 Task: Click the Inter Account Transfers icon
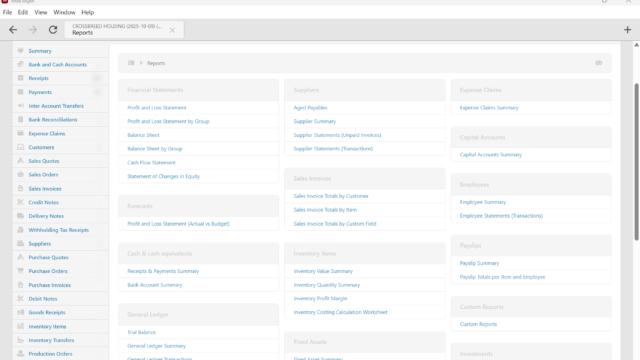(x=20, y=106)
